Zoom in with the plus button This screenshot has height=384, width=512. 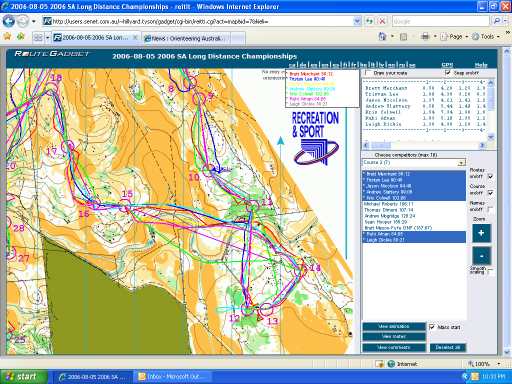[481, 233]
